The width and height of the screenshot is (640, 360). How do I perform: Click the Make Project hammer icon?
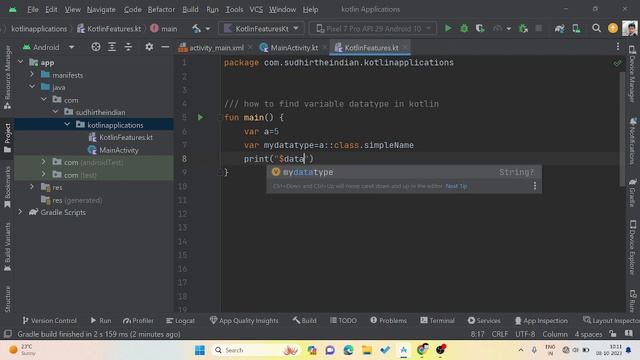pyautogui.click(x=197, y=29)
